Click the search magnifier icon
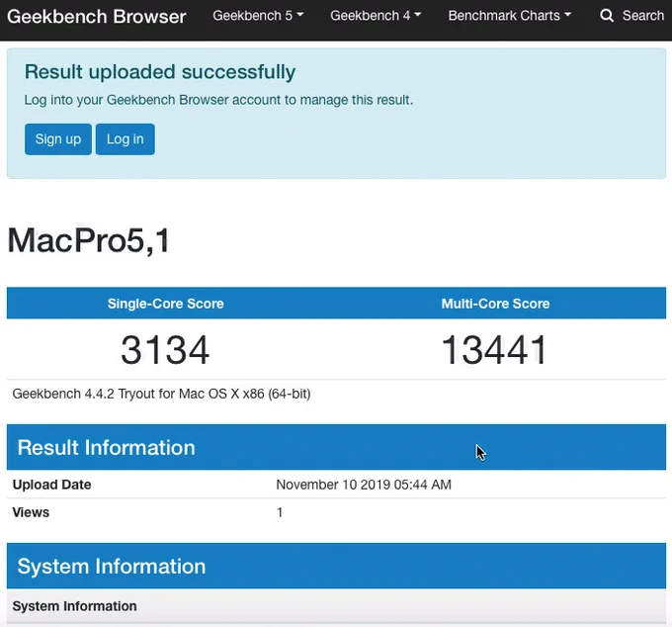The image size is (672, 627). point(607,16)
